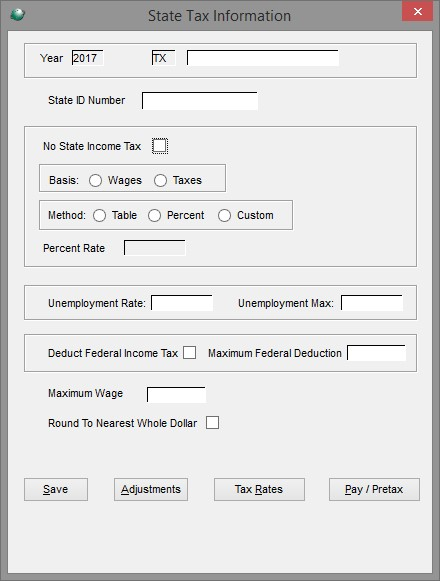Click the "Maximum Federal Deduction" label

[275, 353]
